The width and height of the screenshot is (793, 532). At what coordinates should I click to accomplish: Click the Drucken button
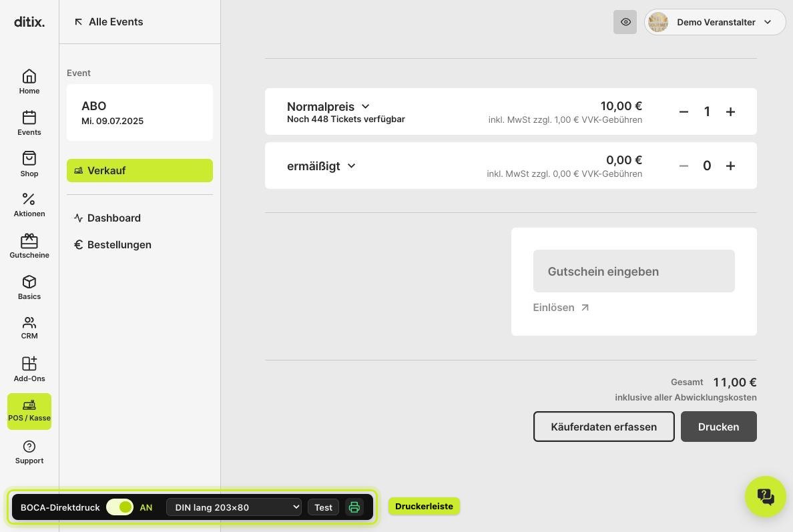tap(719, 427)
